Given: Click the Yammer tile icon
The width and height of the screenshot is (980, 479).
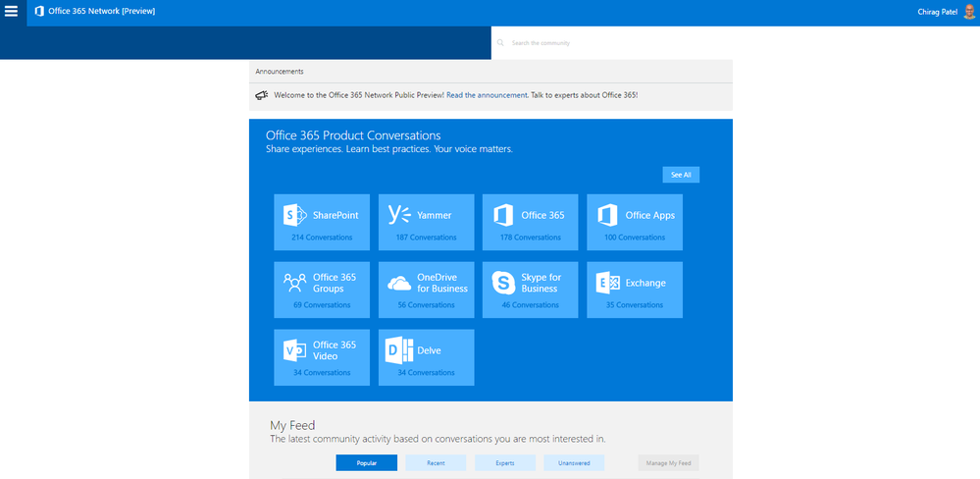Looking at the screenshot, I should 399,215.
